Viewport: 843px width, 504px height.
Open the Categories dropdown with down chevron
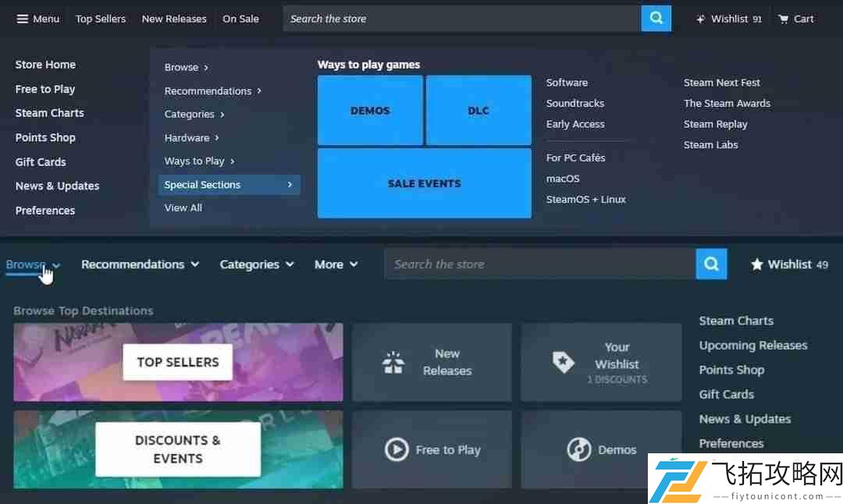257,264
